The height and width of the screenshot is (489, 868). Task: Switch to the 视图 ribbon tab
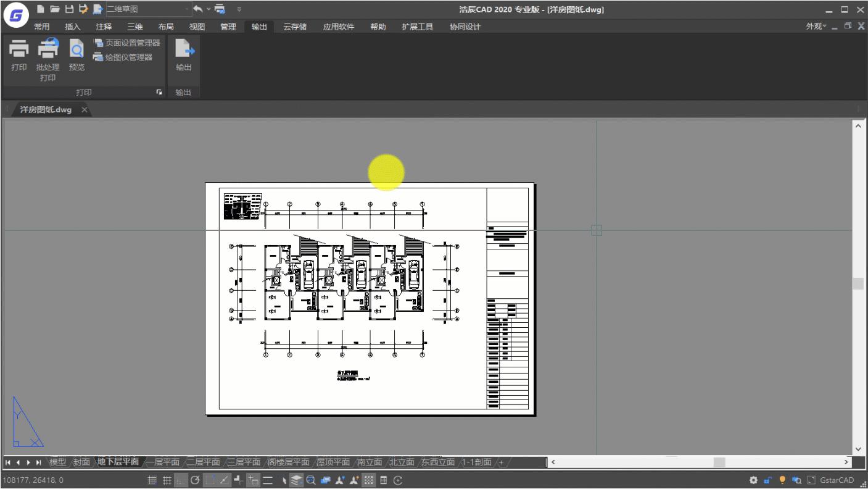(197, 27)
